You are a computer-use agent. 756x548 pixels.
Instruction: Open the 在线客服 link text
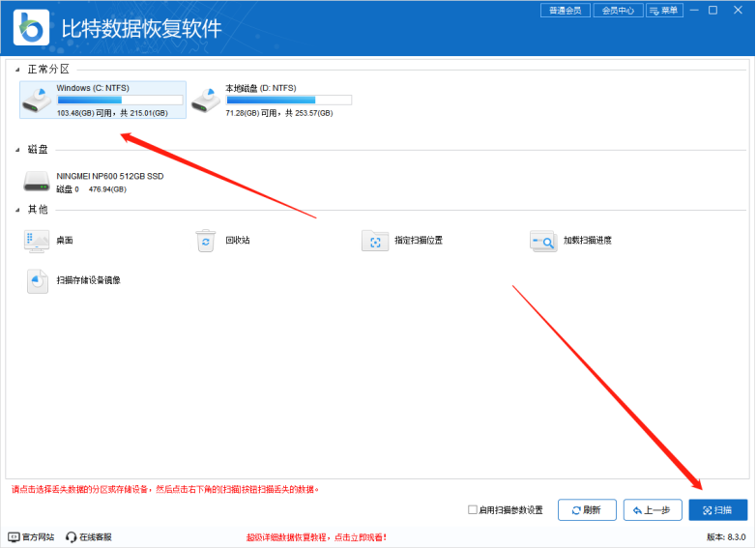96,537
